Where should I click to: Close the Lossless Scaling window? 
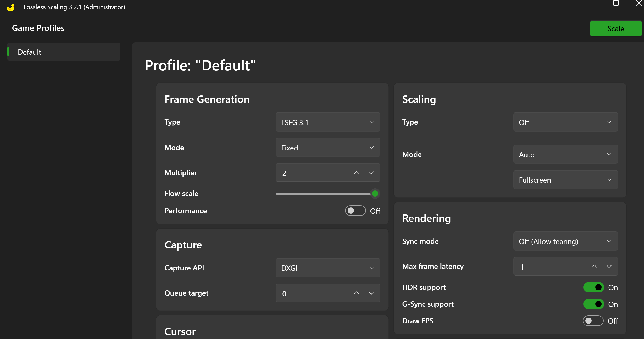(639, 3)
